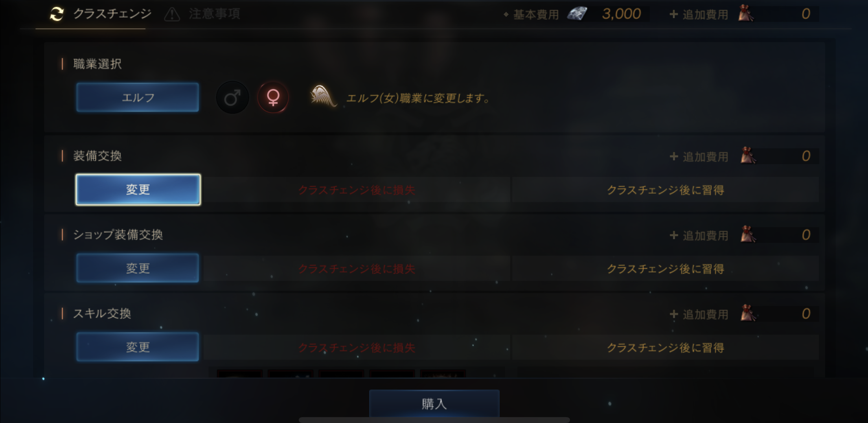
Task: Toggle the 変更 button under ショップ装備交換
Action: (138, 268)
